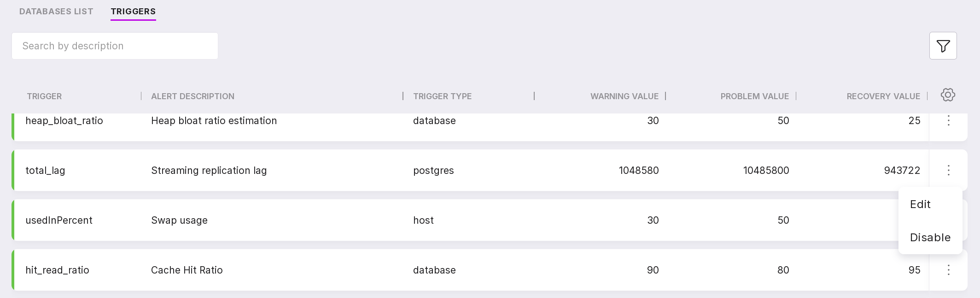Sort by the Trigger column header
The image size is (980, 298).
pyautogui.click(x=44, y=96)
